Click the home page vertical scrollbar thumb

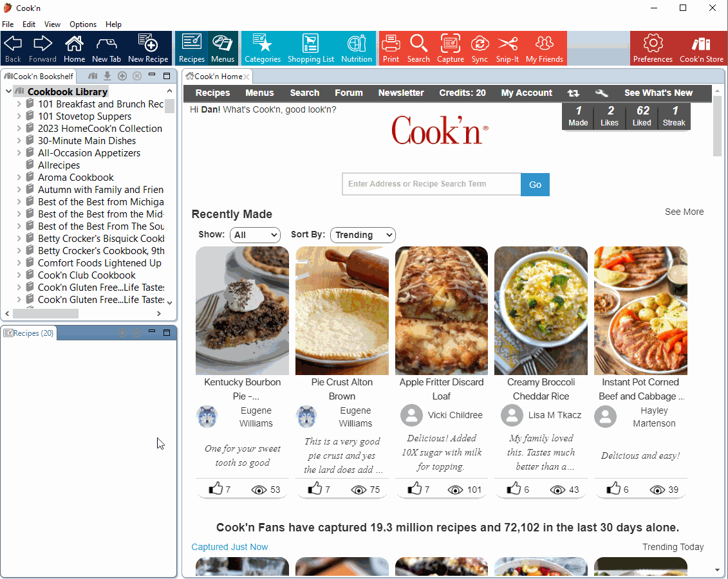click(717, 125)
